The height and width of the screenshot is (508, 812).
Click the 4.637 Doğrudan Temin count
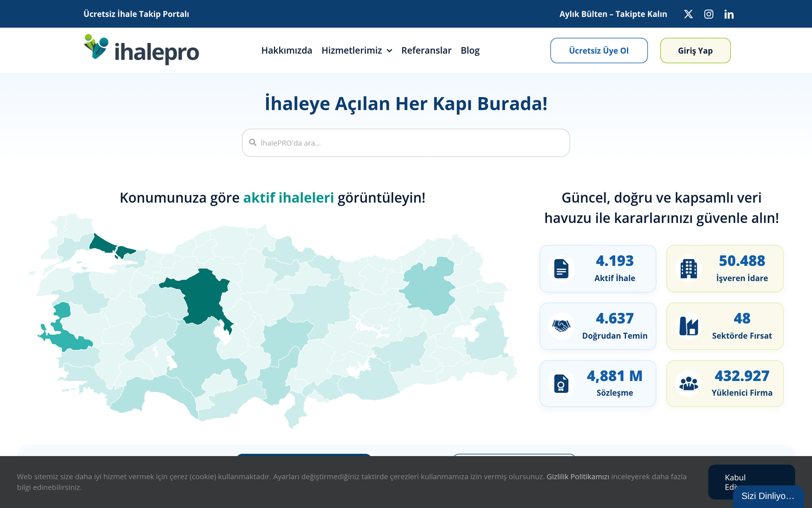(x=615, y=318)
